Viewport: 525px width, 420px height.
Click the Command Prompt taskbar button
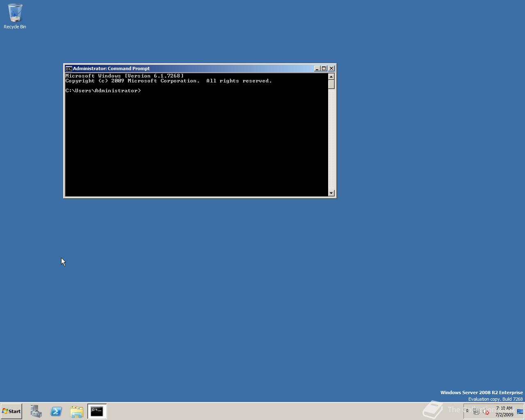pos(97,411)
